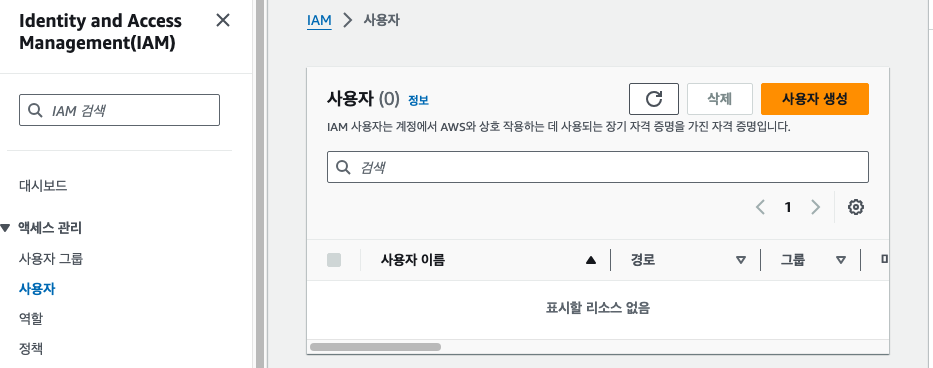This screenshot has height=368, width=933.
Task: Go to the previous page arrow
Action: pos(760,207)
